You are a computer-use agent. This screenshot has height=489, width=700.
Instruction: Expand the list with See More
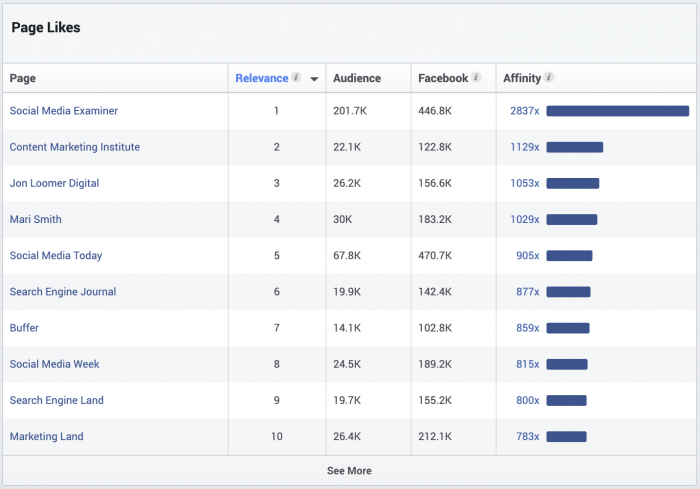point(349,470)
